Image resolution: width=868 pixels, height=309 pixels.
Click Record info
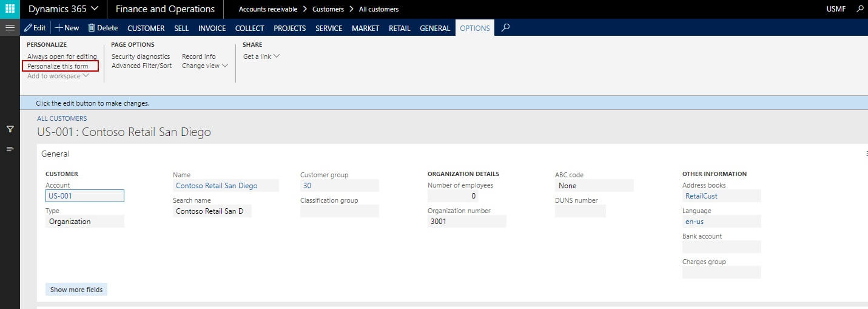coord(198,56)
